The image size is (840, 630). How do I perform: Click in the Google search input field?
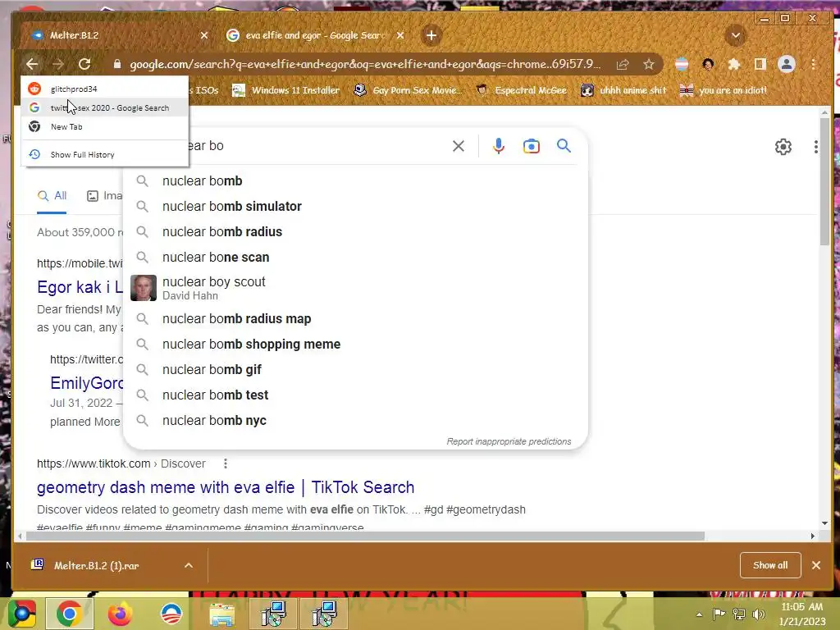pyautogui.click(x=316, y=146)
